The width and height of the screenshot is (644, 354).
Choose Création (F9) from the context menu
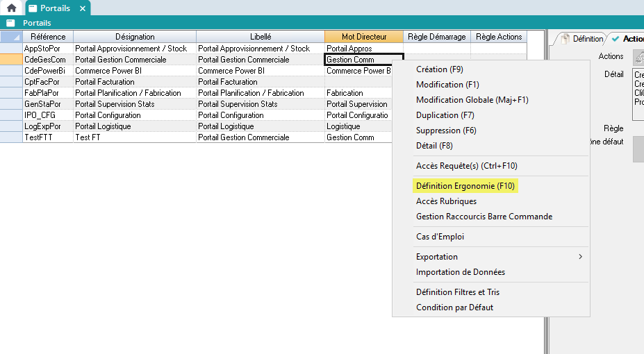click(439, 69)
